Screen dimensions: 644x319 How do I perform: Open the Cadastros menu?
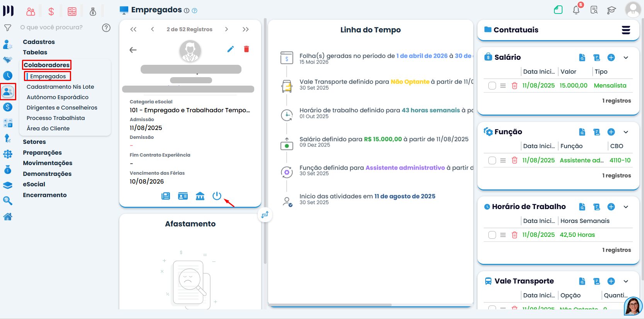[x=39, y=42]
